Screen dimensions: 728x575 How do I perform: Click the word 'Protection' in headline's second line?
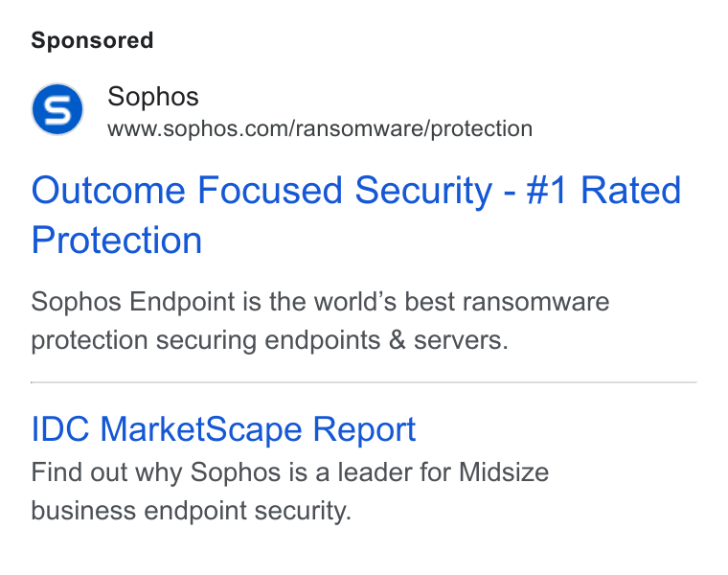pyautogui.click(x=117, y=241)
